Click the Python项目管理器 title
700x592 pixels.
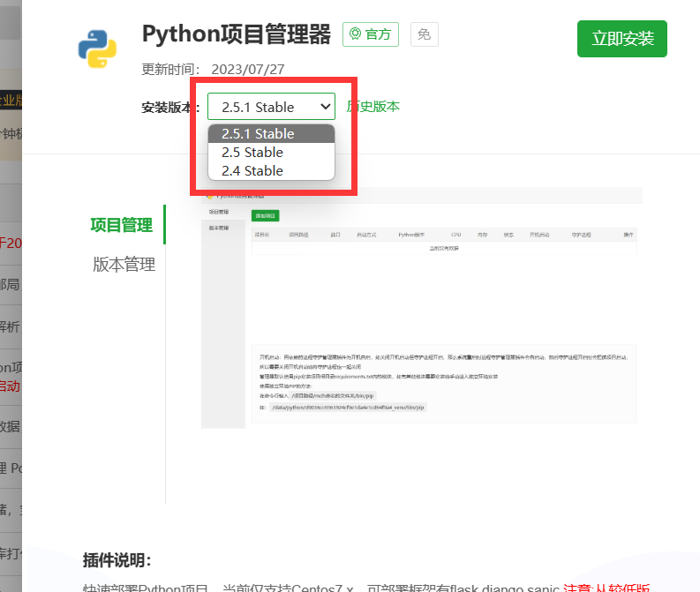[x=237, y=34]
